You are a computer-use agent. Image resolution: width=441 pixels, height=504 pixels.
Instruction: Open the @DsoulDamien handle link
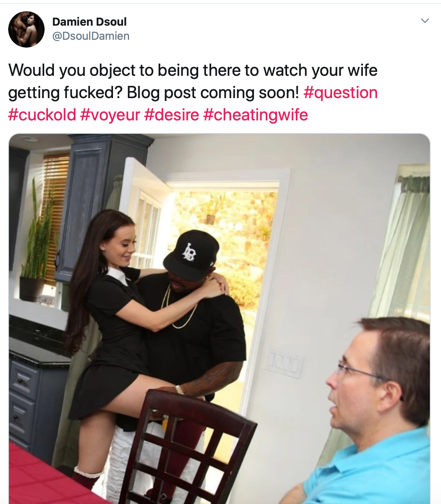point(91,36)
